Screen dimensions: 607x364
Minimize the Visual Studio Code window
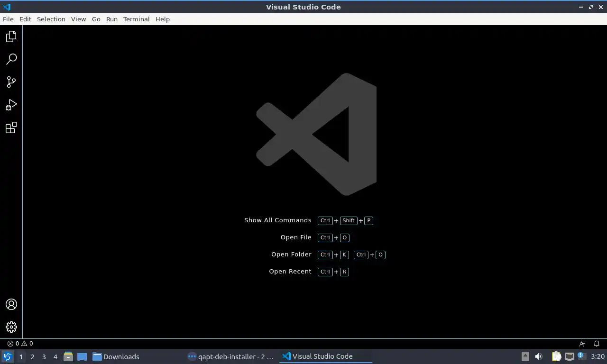tap(581, 7)
